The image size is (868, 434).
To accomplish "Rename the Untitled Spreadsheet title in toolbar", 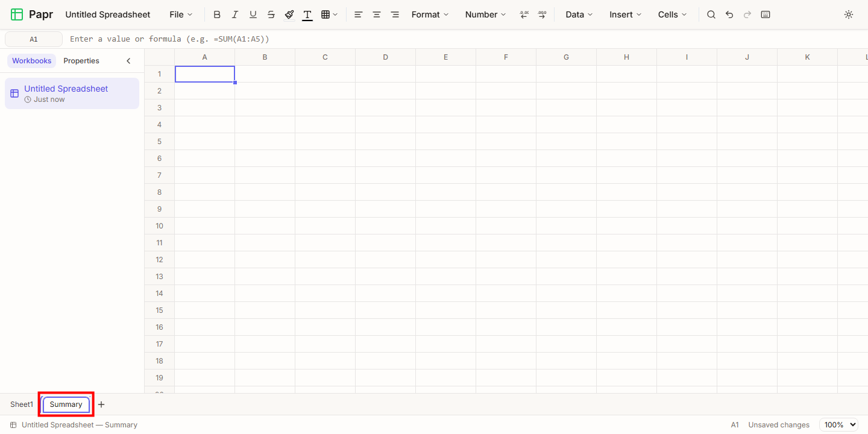I will [108, 14].
